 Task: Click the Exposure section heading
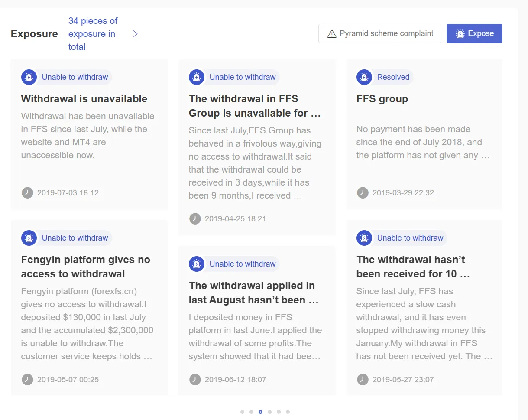34,34
